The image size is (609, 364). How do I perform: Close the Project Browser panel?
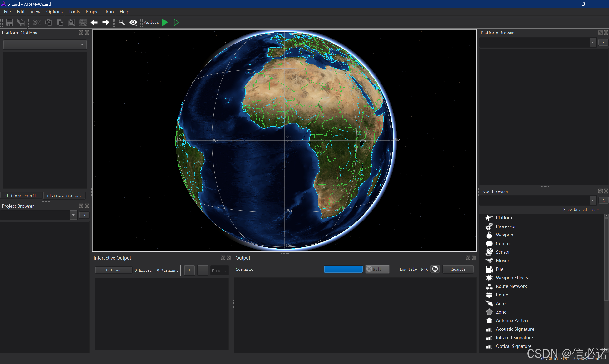click(x=87, y=206)
